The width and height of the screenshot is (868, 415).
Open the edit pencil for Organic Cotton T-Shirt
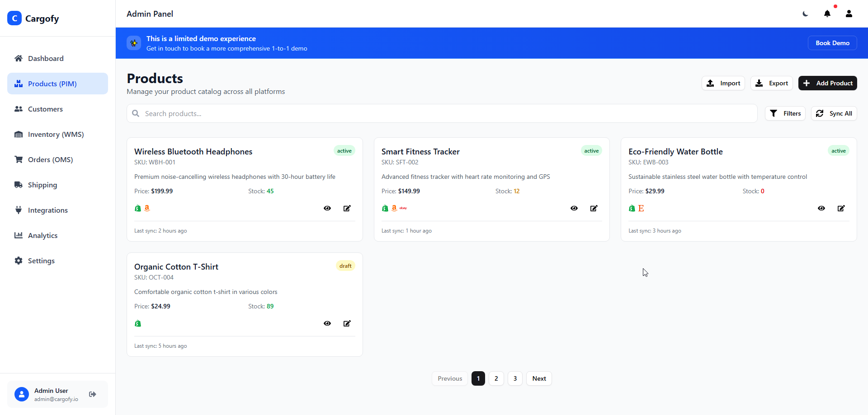pos(347,323)
